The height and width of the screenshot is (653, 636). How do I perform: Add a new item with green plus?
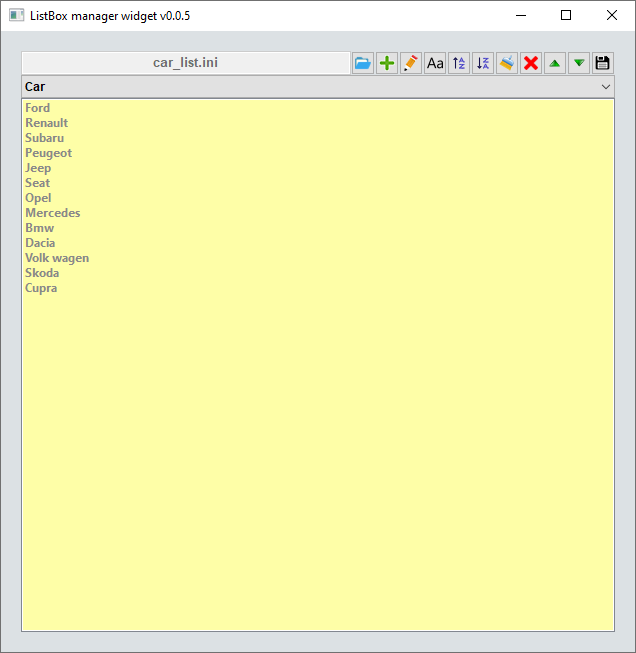[x=387, y=63]
